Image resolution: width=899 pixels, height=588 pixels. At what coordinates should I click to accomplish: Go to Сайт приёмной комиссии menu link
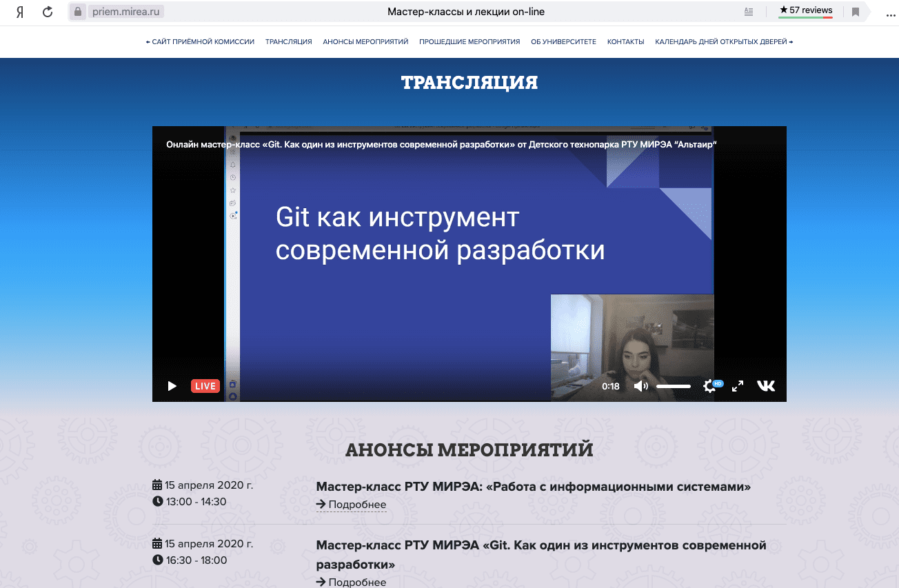(x=200, y=42)
